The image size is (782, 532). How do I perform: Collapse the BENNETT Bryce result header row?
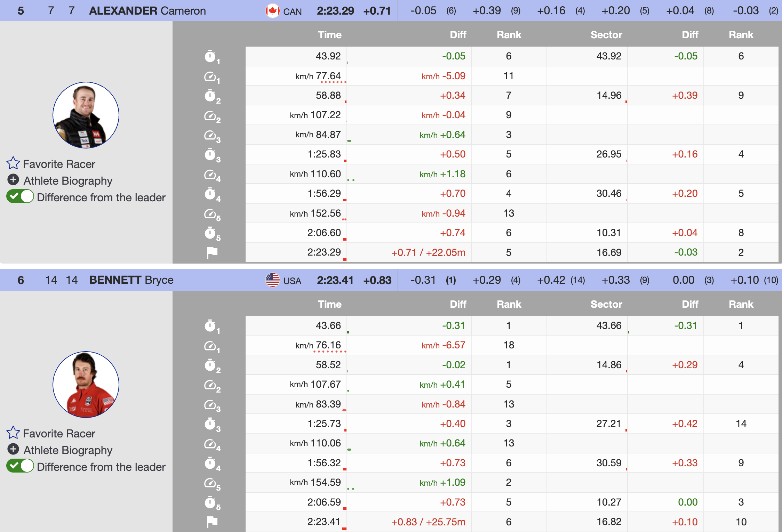(x=131, y=280)
